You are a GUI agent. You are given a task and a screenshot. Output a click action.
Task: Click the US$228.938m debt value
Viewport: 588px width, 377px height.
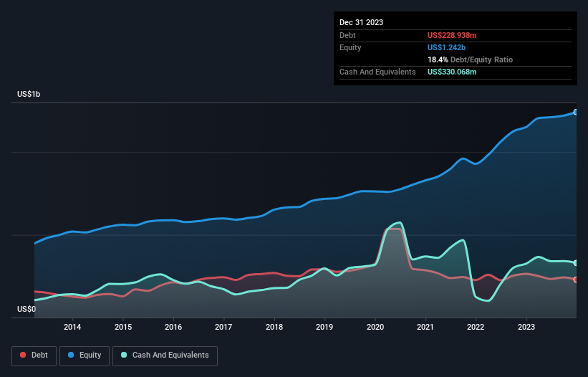[452, 35]
